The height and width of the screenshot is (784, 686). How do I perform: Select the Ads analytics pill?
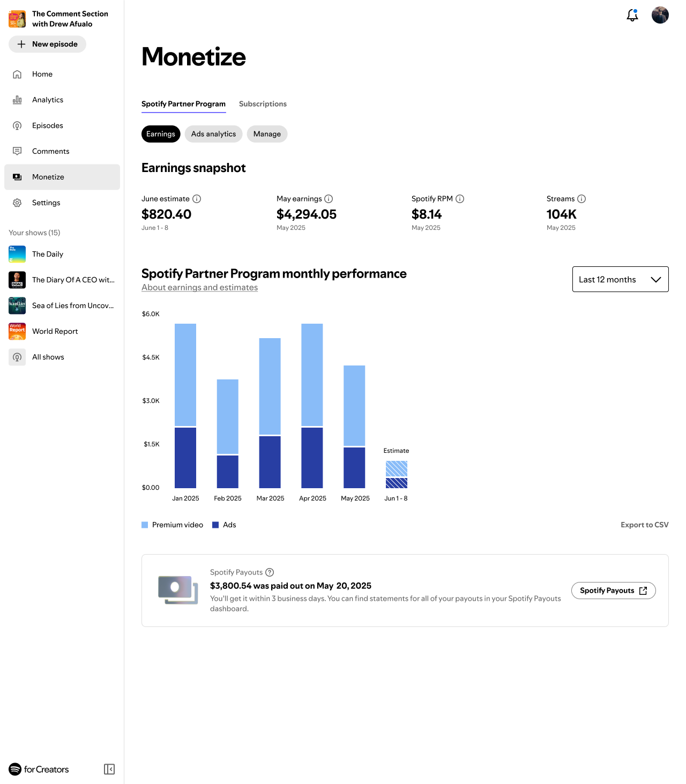click(213, 134)
